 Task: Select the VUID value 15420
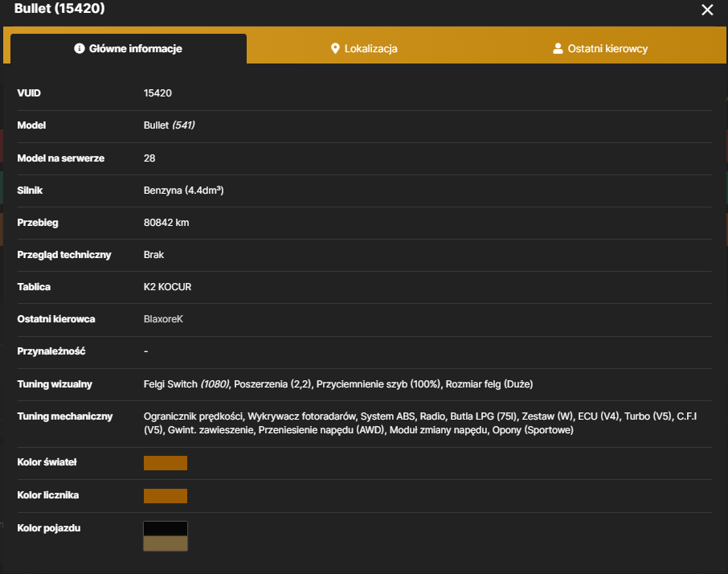click(x=157, y=93)
